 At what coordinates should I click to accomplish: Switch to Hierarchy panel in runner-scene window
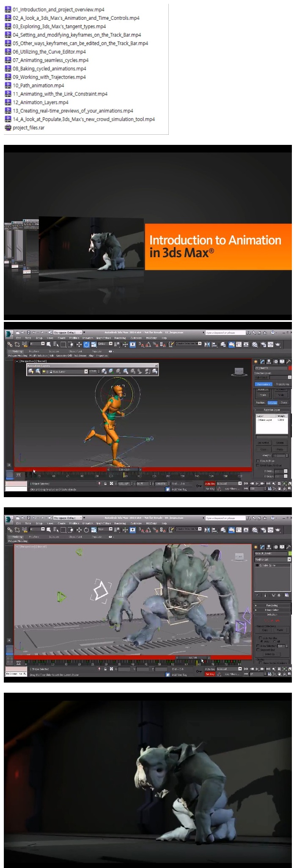coord(269,362)
